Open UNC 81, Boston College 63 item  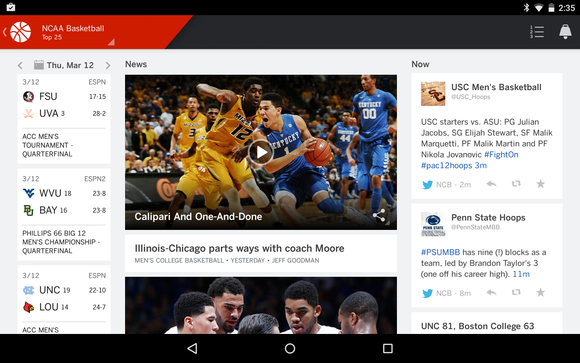click(x=487, y=323)
